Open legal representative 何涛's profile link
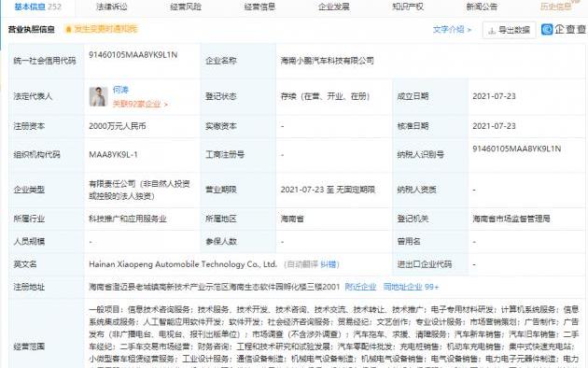 coord(120,90)
